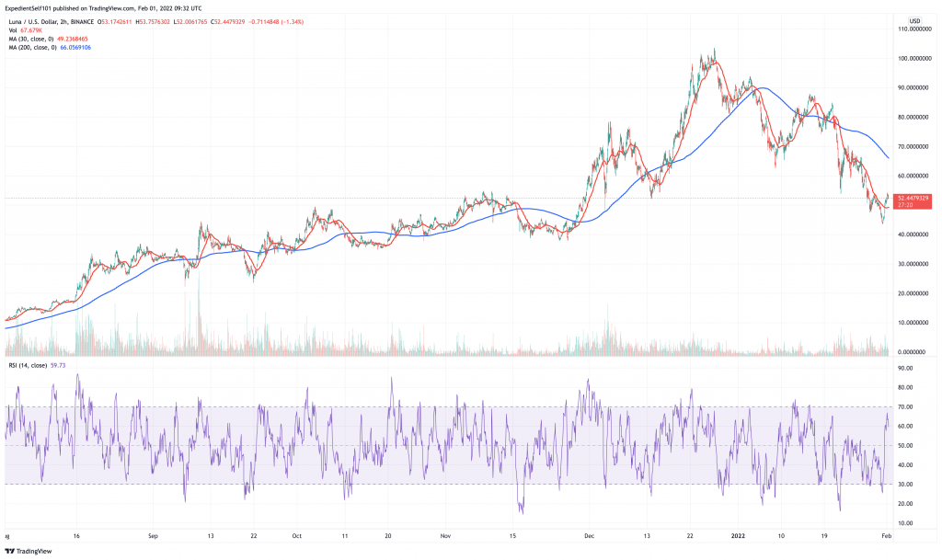The width and height of the screenshot is (942, 560).
Task: Click the 30.00 level on the RSI axis
Action: [x=905, y=485]
